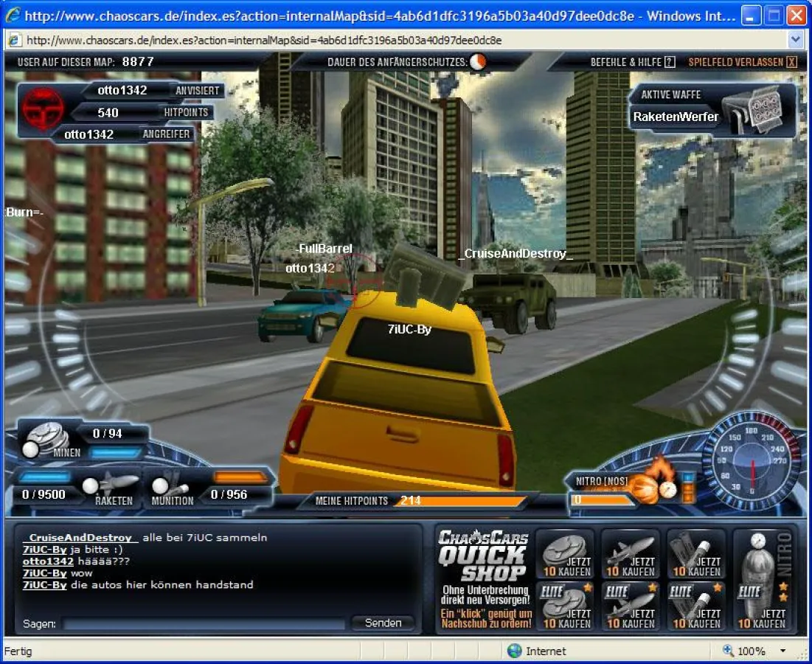812x664 pixels.
Task: Buy 10 standard rockets in Quick Shop
Action: coord(631,555)
